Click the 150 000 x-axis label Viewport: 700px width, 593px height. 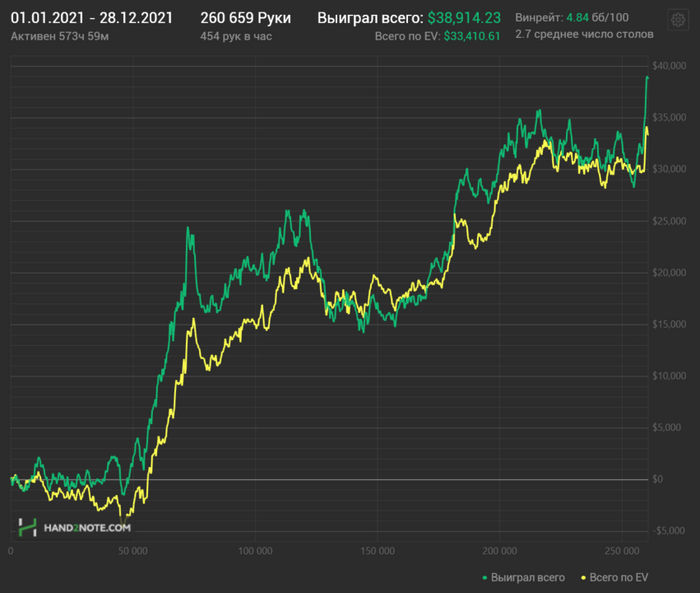[377, 551]
